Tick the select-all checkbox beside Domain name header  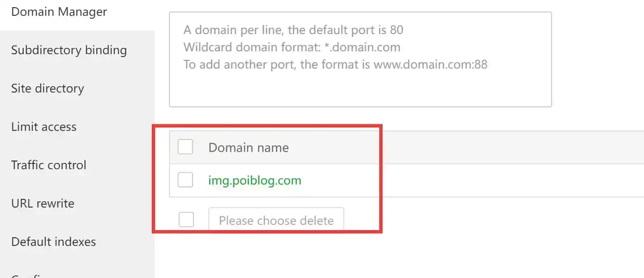185,147
